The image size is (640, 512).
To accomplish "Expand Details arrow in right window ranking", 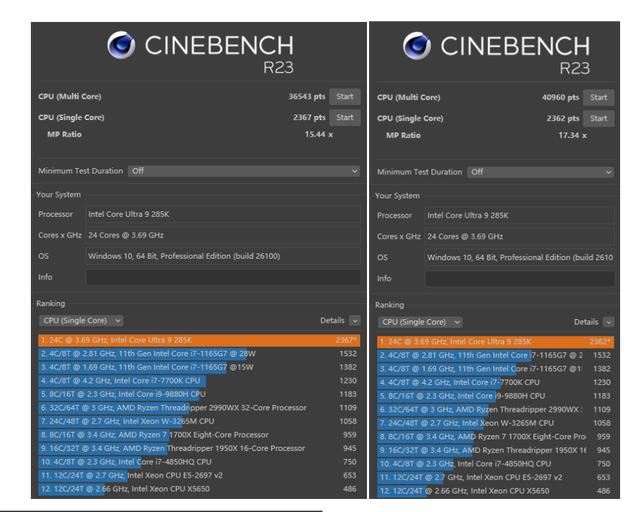I will coord(609,323).
